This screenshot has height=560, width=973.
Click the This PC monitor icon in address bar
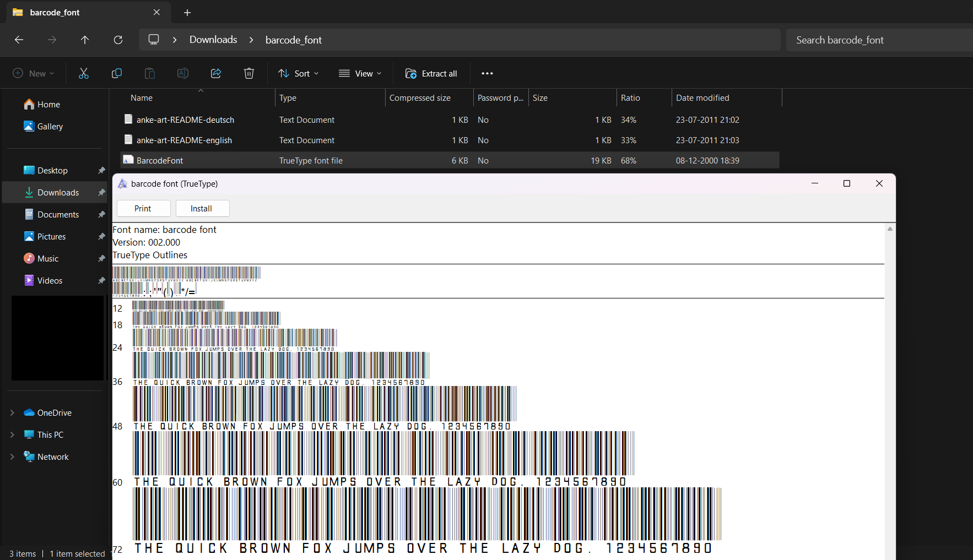tap(154, 40)
